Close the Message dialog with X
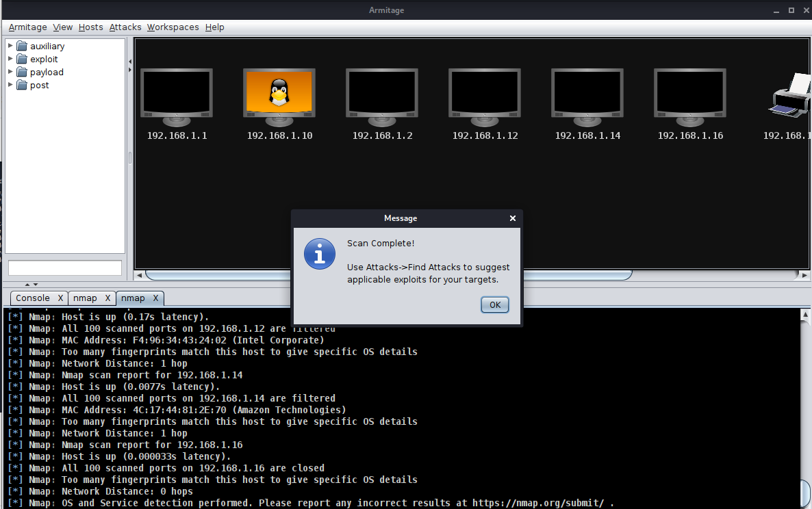 [513, 218]
